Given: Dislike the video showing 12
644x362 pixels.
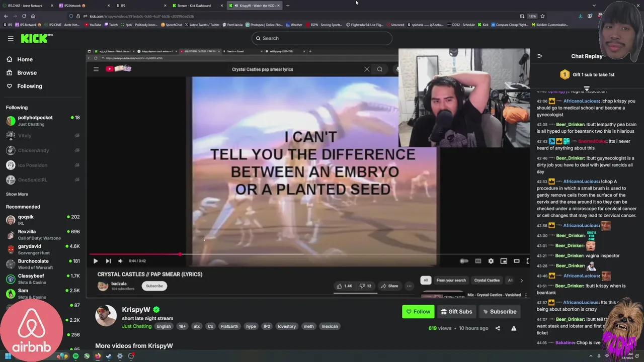Looking at the screenshot, I should coord(365,286).
